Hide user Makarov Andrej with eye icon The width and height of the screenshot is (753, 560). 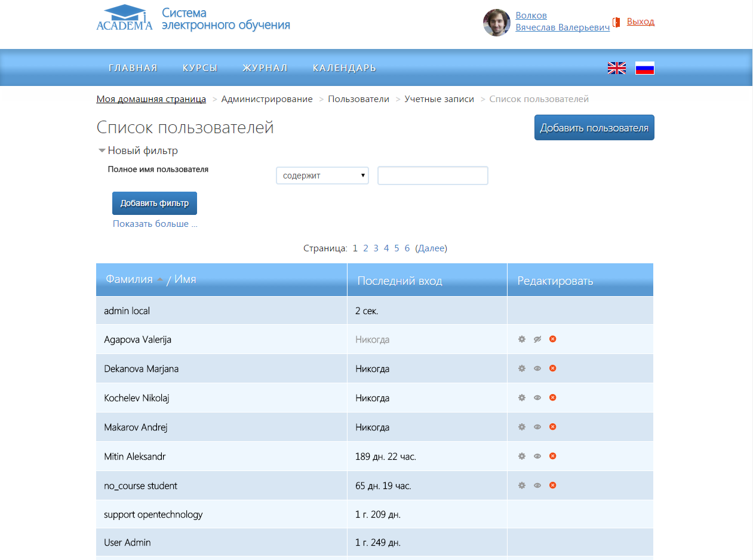537,427
